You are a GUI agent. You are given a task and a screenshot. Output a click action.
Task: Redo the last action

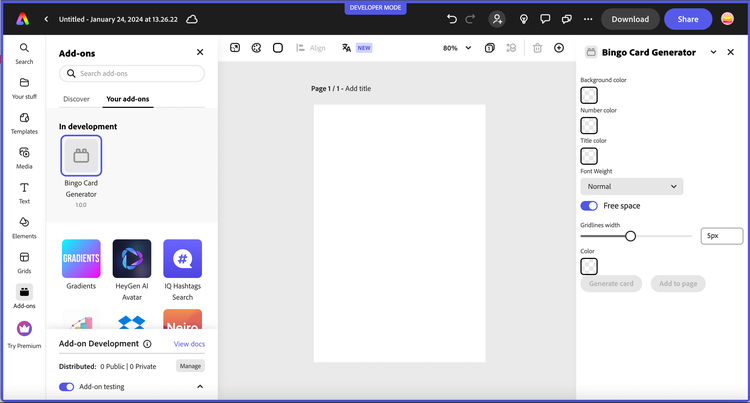(470, 19)
